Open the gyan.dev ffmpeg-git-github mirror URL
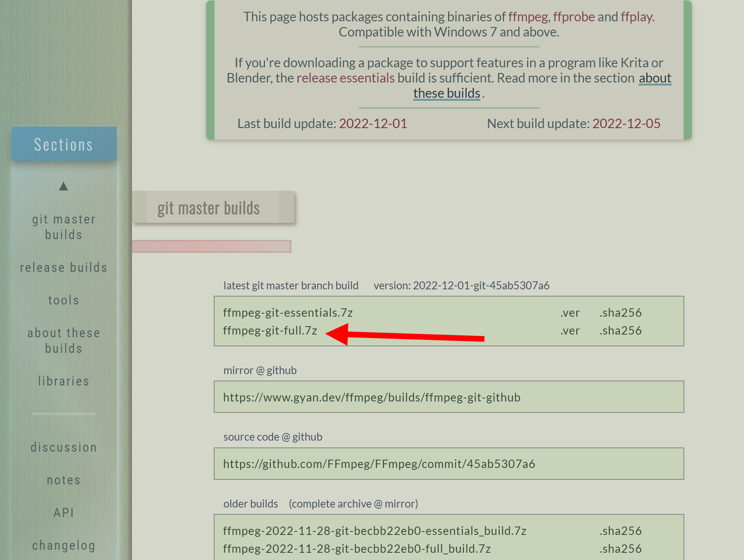Image resolution: width=744 pixels, height=560 pixels. pyautogui.click(x=372, y=397)
